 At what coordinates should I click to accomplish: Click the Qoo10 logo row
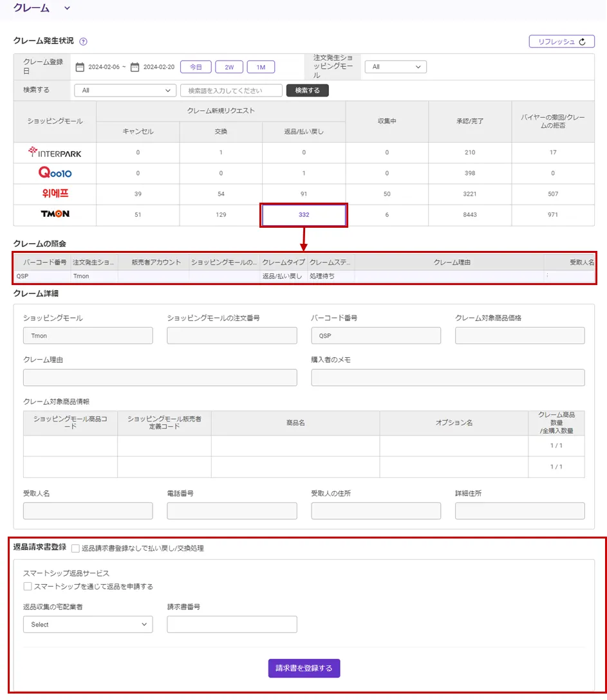pos(55,173)
